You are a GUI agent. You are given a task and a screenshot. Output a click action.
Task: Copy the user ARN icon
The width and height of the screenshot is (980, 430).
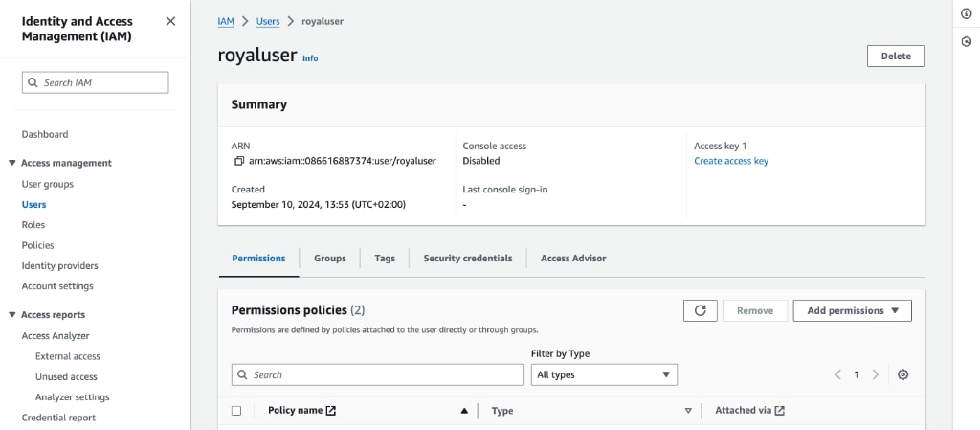click(238, 161)
